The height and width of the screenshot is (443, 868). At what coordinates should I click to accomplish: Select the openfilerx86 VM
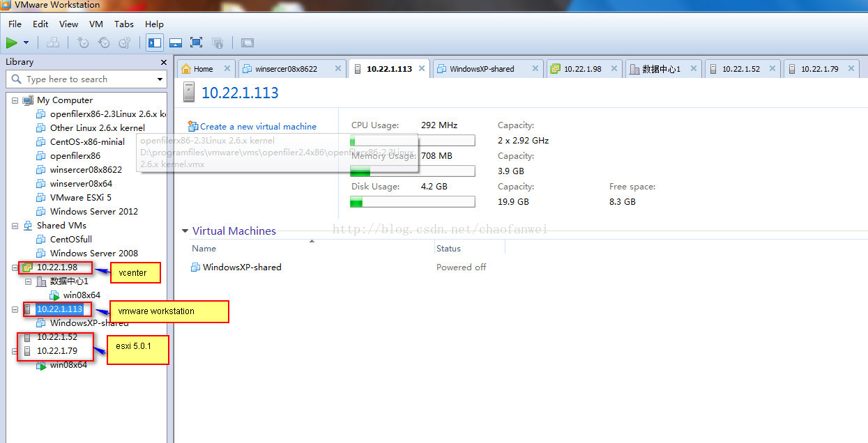pos(75,156)
